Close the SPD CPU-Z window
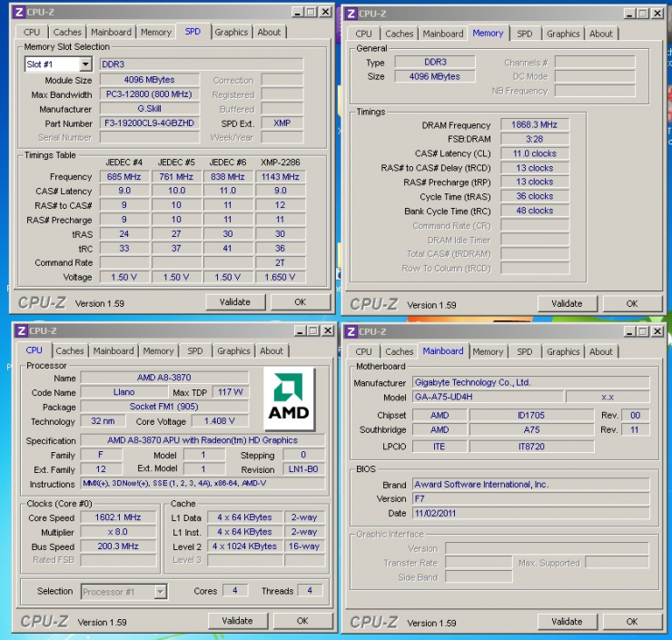The image size is (672, 640). pos(326,12)
